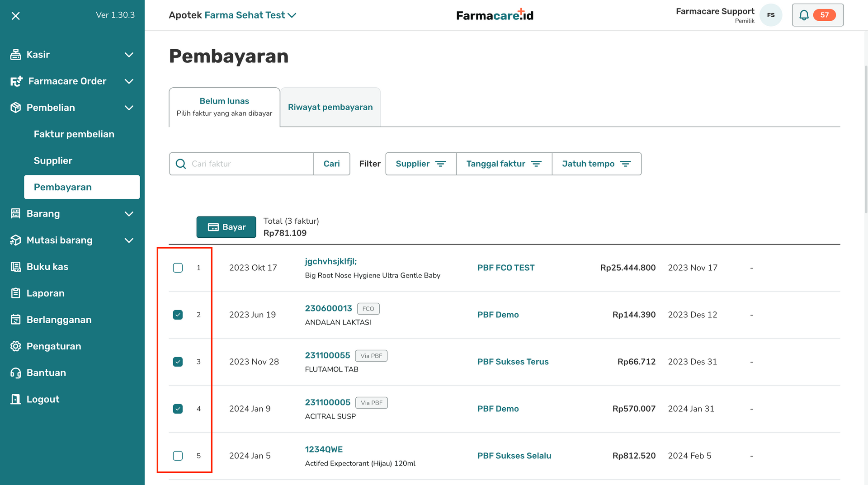Open the Supplier sidebar submenu item

click(x=53, y=160)
